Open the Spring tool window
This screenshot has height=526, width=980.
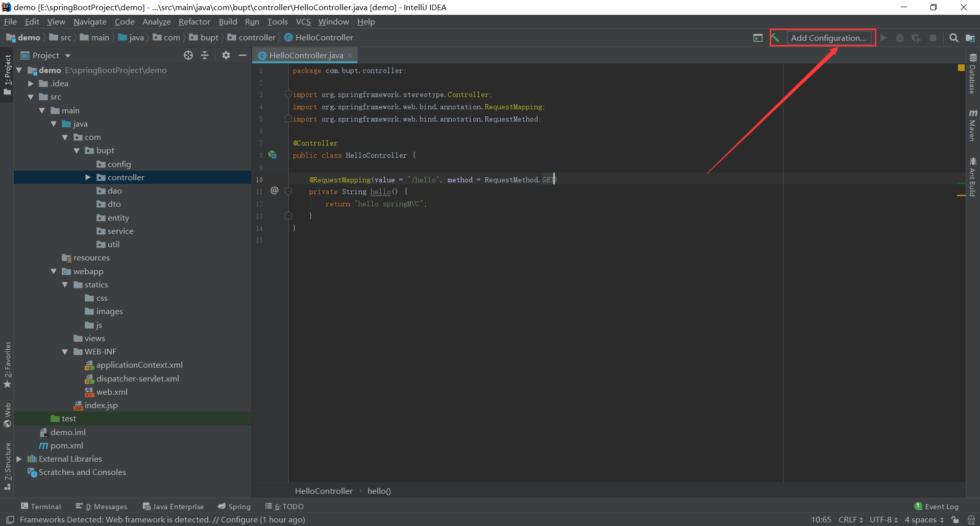coord(234,506)
